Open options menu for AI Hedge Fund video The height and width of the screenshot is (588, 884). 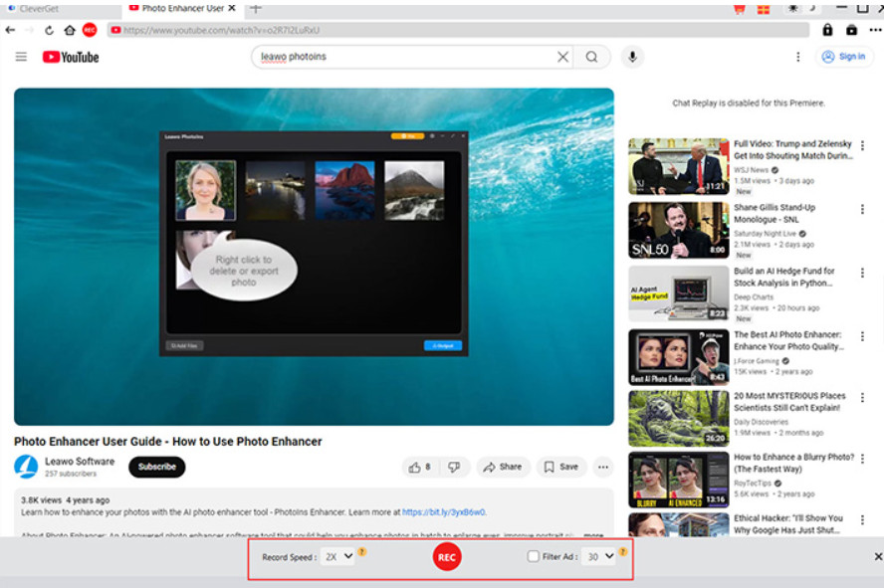click(x=862, y=274)
